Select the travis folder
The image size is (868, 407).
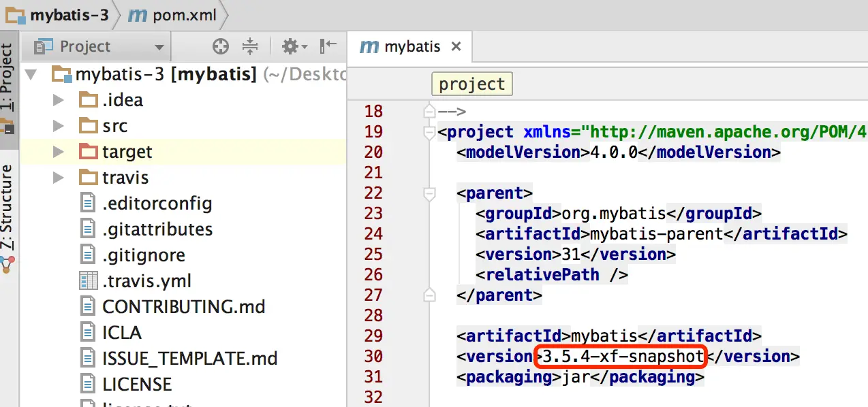125,178
